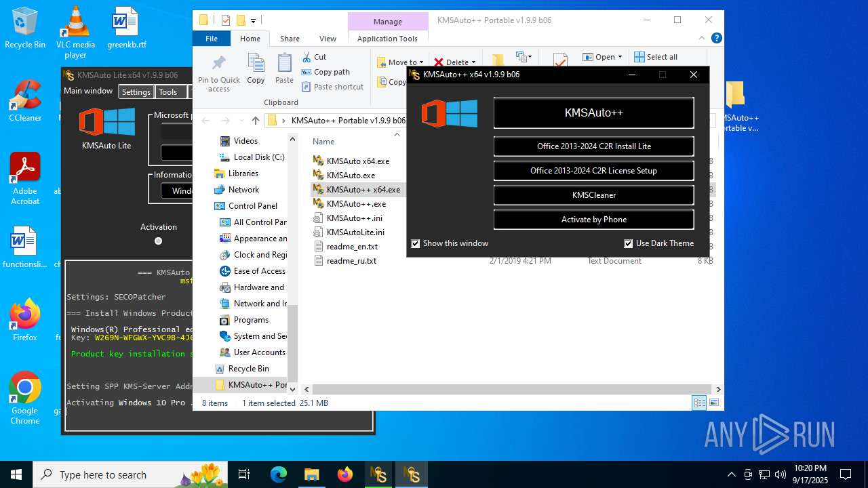Expand the Open dropdown in ribbon
Image resolution: width=868 pixels, height=488 pixels.
pos(620,57)
